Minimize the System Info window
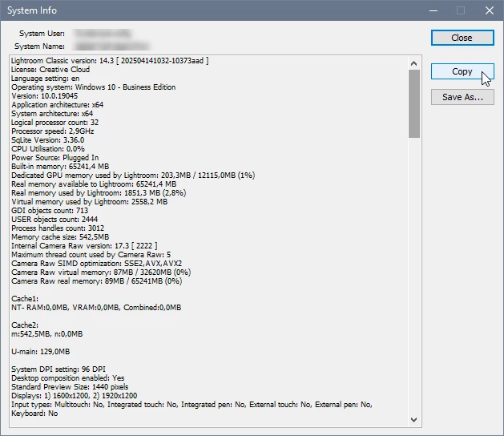Viewport: 504px width, 436px height. point(433,10)
